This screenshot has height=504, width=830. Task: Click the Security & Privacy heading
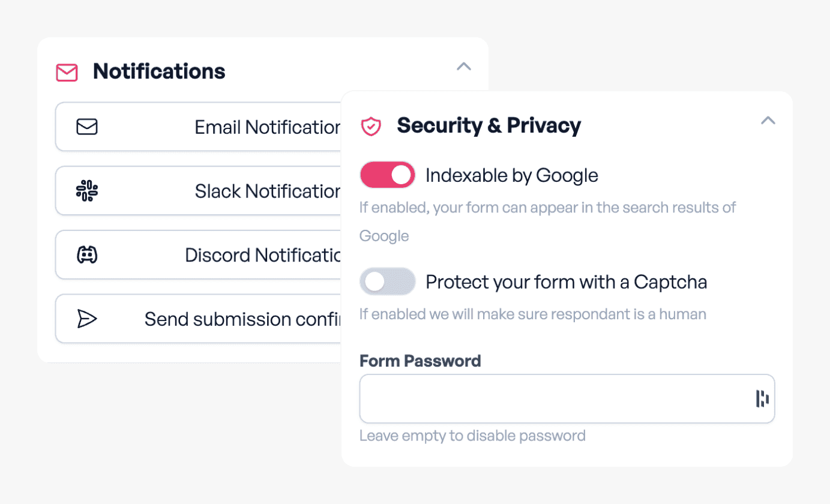coord(489,125)
